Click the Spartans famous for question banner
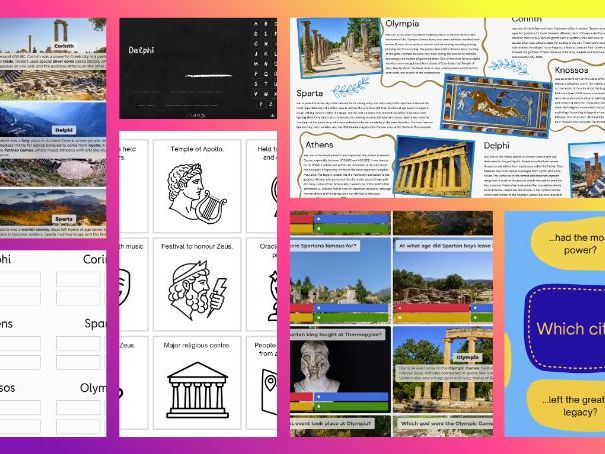The image size is (605, 454). (x=325, y=246)
